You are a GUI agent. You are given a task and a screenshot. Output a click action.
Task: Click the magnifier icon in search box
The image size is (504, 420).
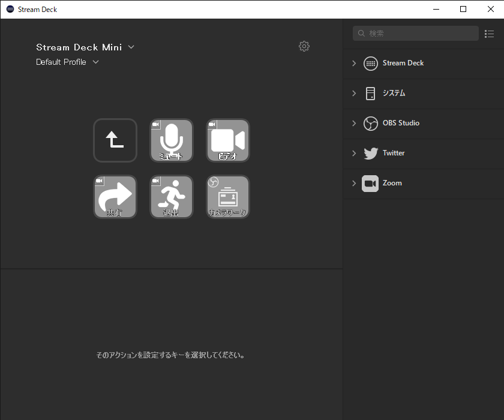tap(361, 34)
